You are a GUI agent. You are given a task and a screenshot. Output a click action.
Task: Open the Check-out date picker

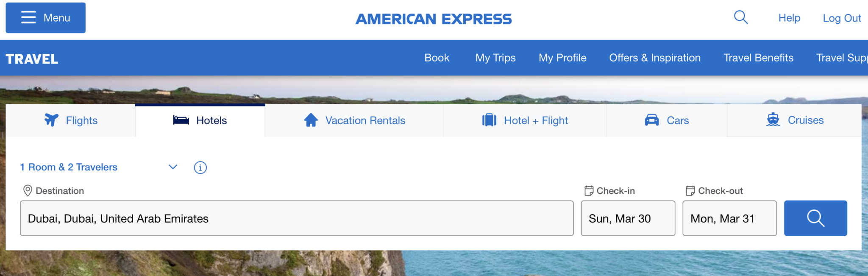pos(729,218)
